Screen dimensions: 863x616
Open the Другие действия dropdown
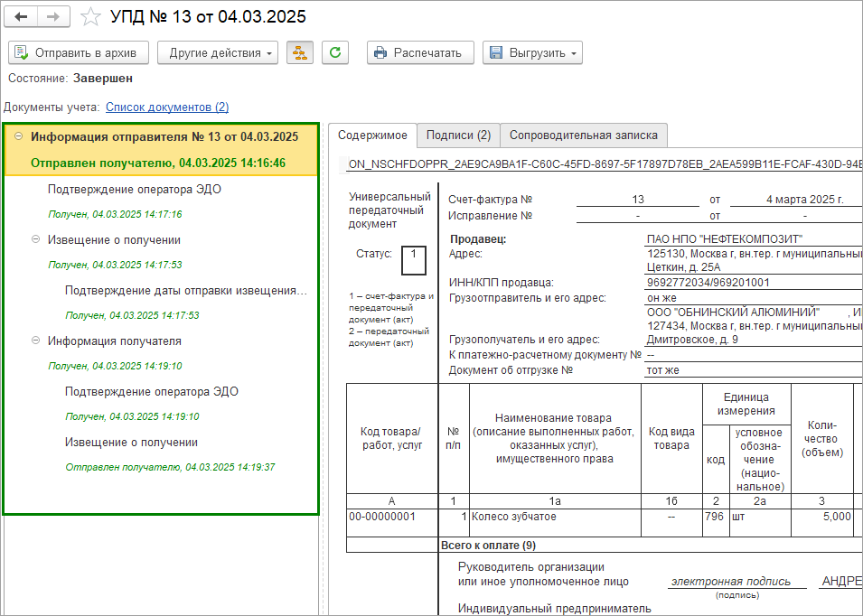[218, 52]
